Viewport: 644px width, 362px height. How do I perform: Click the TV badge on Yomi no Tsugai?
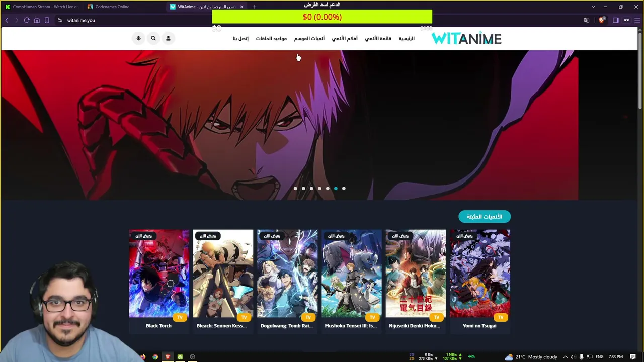coord(501,317)
